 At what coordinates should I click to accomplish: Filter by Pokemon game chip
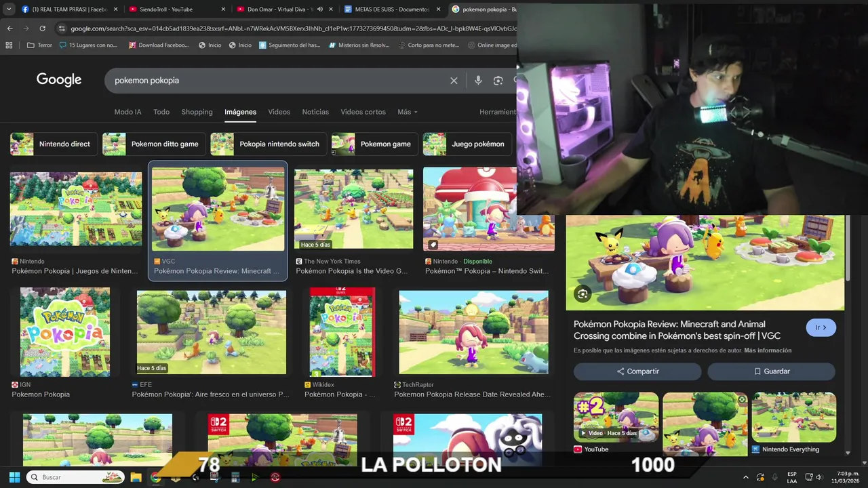click(374, 144)
